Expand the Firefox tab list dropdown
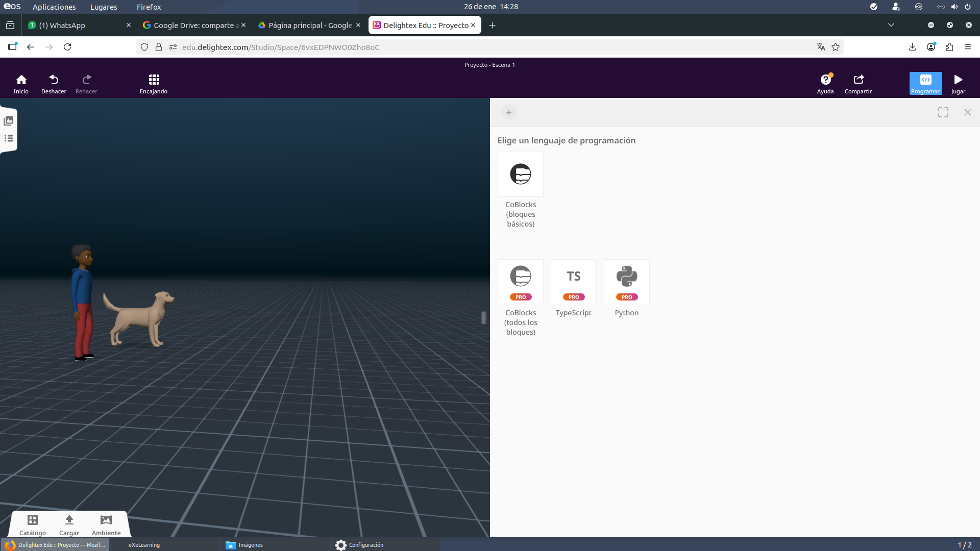980x551 pixels. point(891,25)
